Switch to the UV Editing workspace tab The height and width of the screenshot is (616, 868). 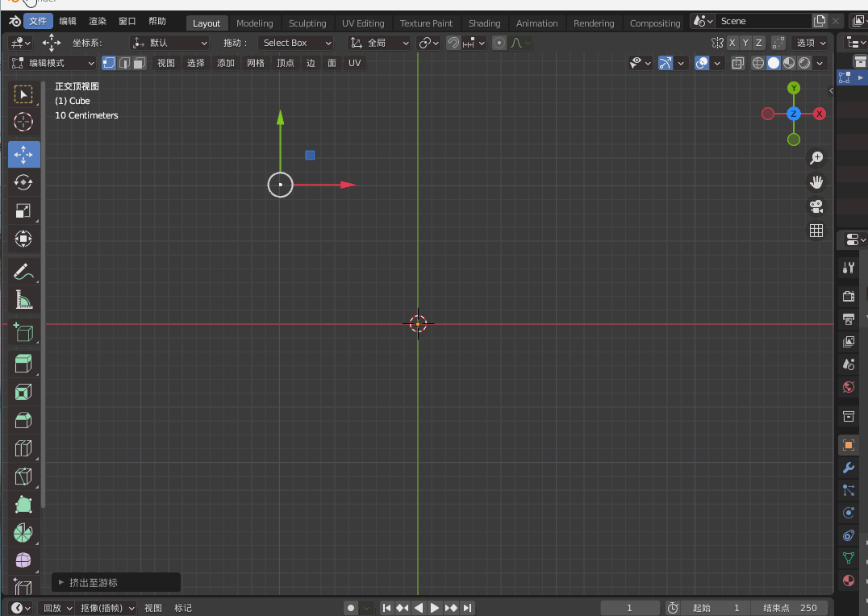pos(363,23)
